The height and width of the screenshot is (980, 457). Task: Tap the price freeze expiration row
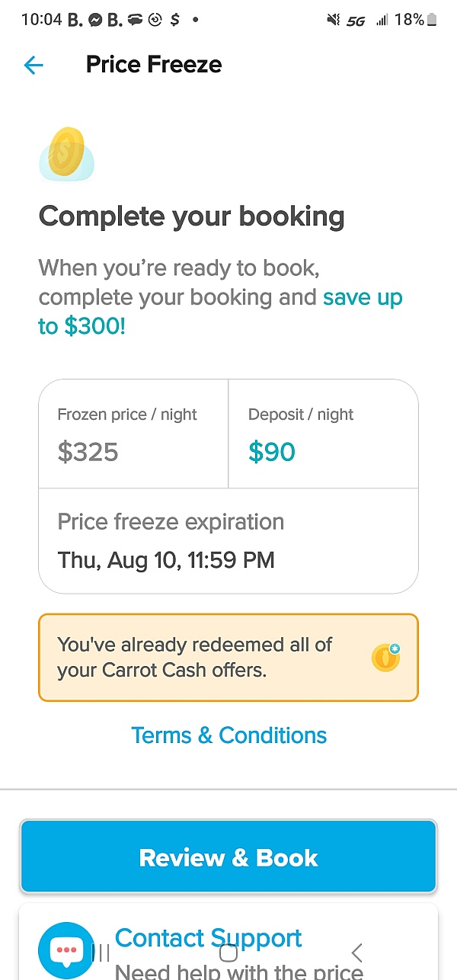(228, 541)
